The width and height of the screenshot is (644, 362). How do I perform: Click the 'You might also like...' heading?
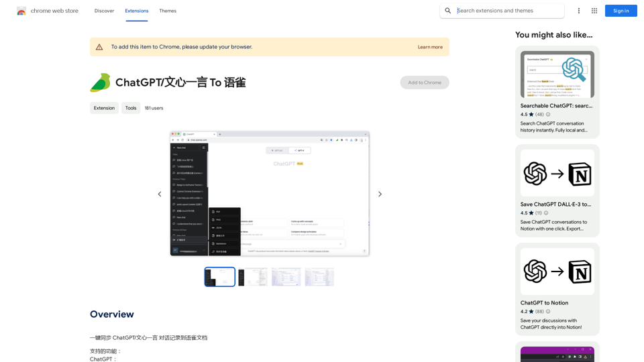553,35
